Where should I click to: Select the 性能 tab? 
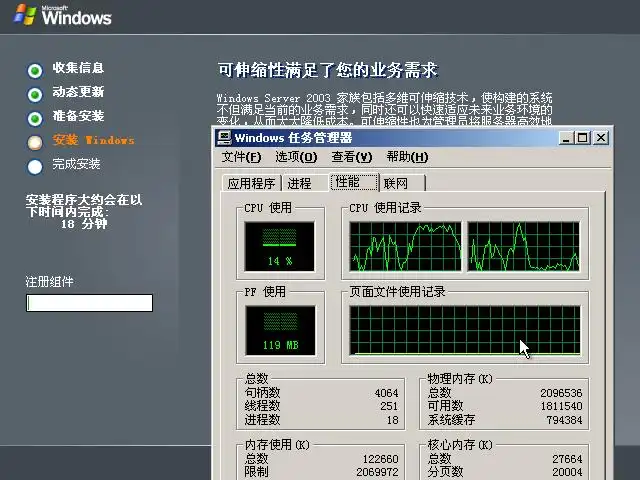pos(353,182)
